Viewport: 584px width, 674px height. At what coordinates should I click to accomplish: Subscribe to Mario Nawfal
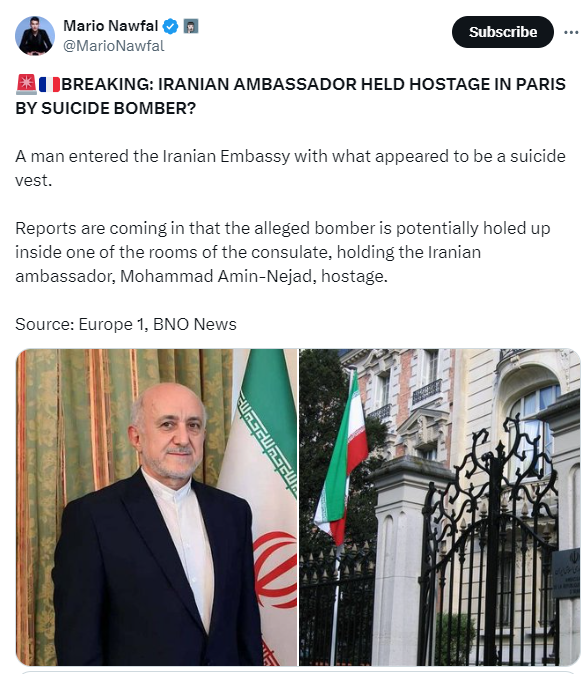click(502, 32)
